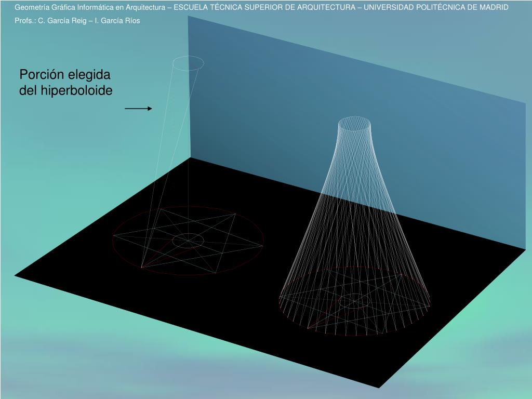
Task: Click the wireframe hyperboloid tower figure
Action: click(354, 226)
